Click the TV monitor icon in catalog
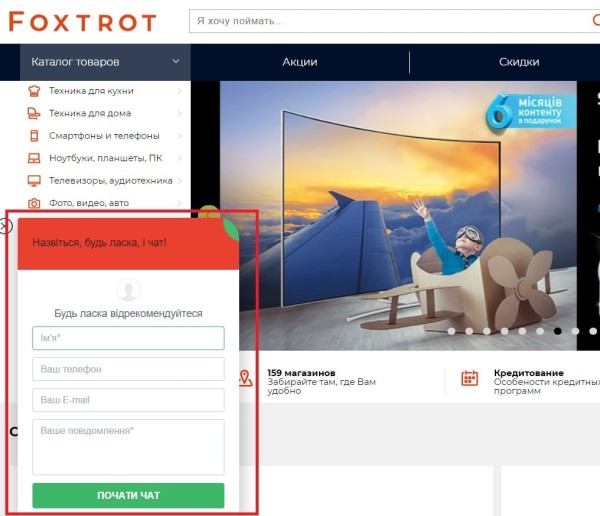The width and height of the screenshot is (600, 516). 34,181
